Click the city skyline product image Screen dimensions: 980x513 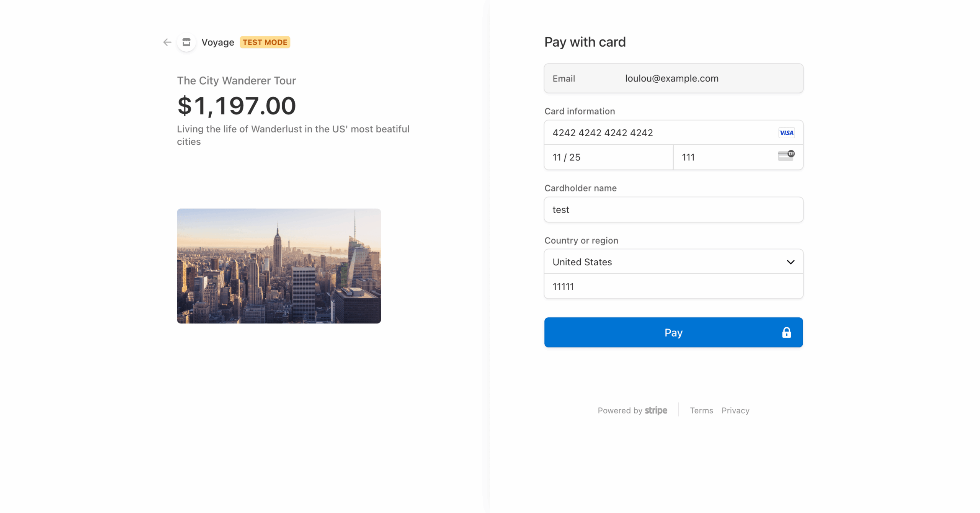279,266
